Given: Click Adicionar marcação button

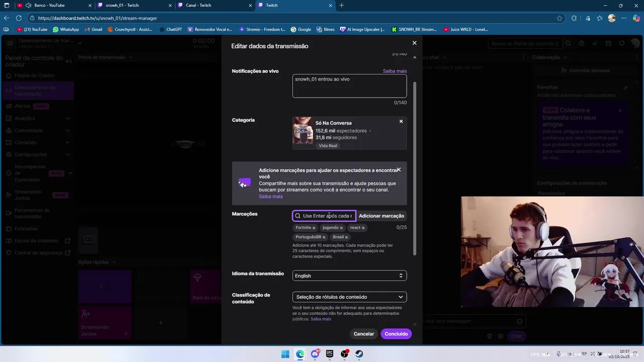Looking at the screenshot, I should pos(381,216).
